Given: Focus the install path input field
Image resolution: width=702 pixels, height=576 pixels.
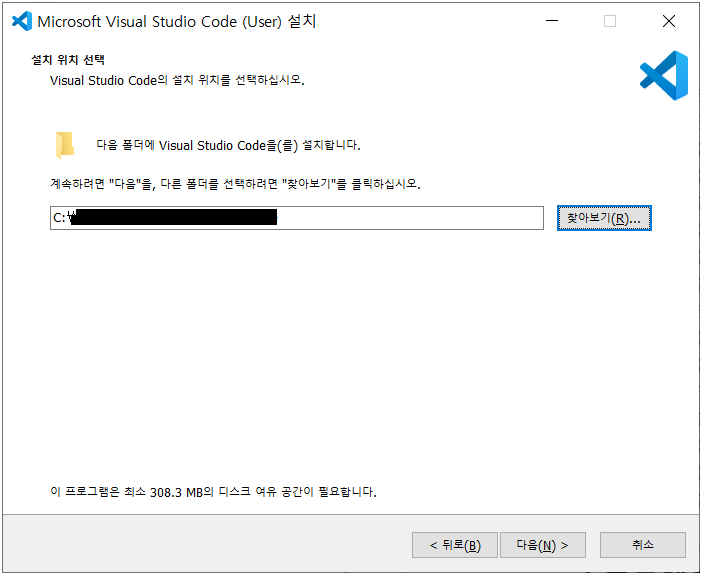Looking at the screenshot, I should pos(297,218).
